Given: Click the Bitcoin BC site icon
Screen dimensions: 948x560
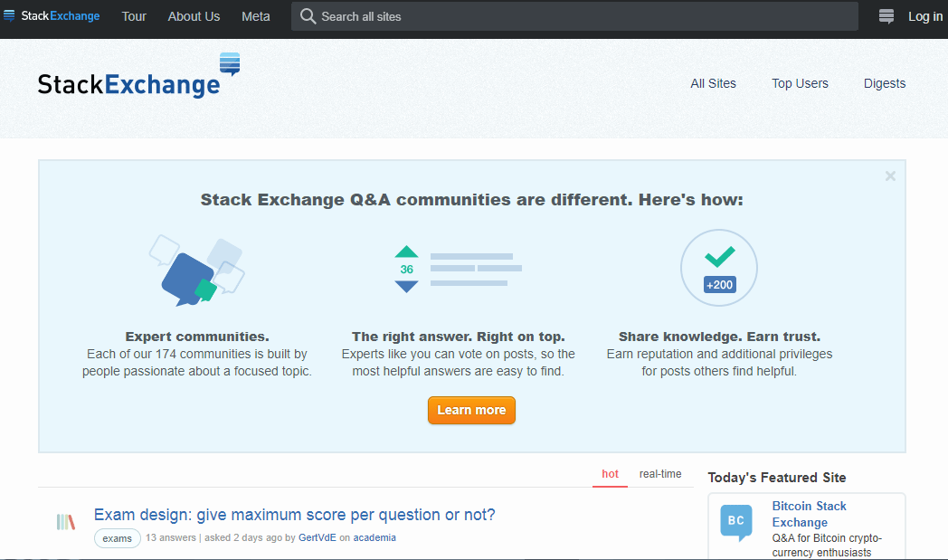Looking at the screenshot, I should pyautogui.click(x=736, y=522).
